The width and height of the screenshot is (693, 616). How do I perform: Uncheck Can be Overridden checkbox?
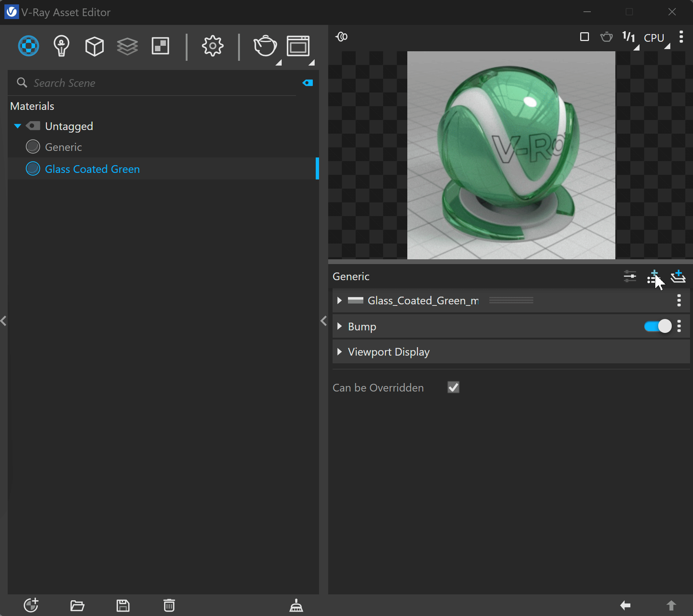tap(453, 387)
